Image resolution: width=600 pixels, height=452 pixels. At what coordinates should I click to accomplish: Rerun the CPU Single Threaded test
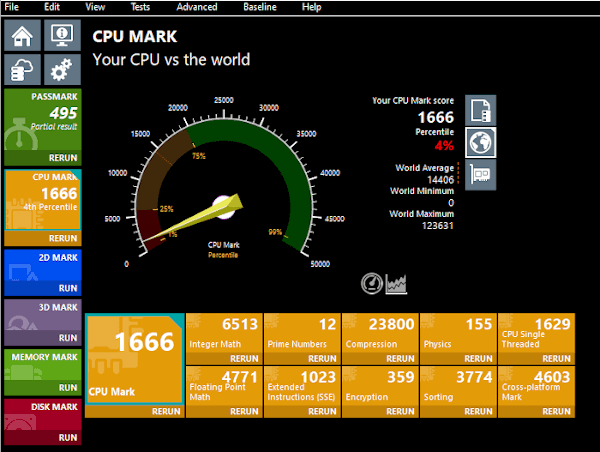[x=536, y=359]
